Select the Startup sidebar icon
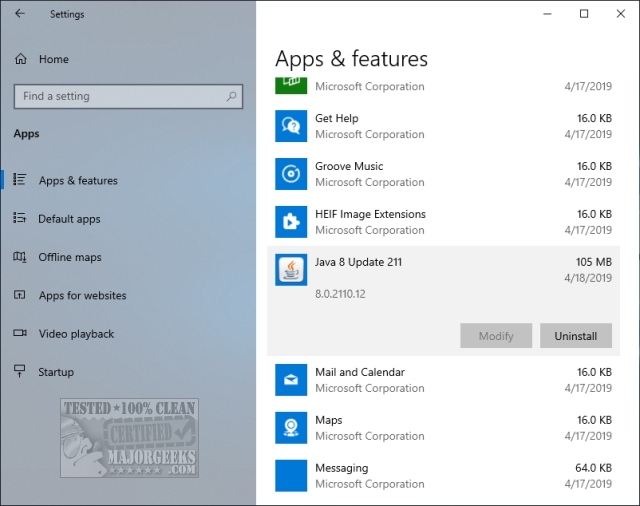Image resolution: width=640 pixels, height=506 pixels. tap(20, 371)
